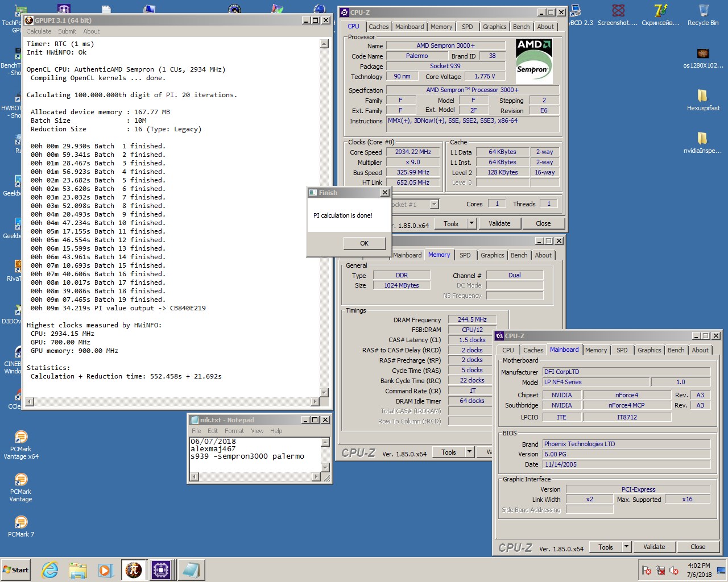This screenshot has height=582, width=728.
Task: Click Validate in CPU-Z Mainboard window
Action: point(654,547)
